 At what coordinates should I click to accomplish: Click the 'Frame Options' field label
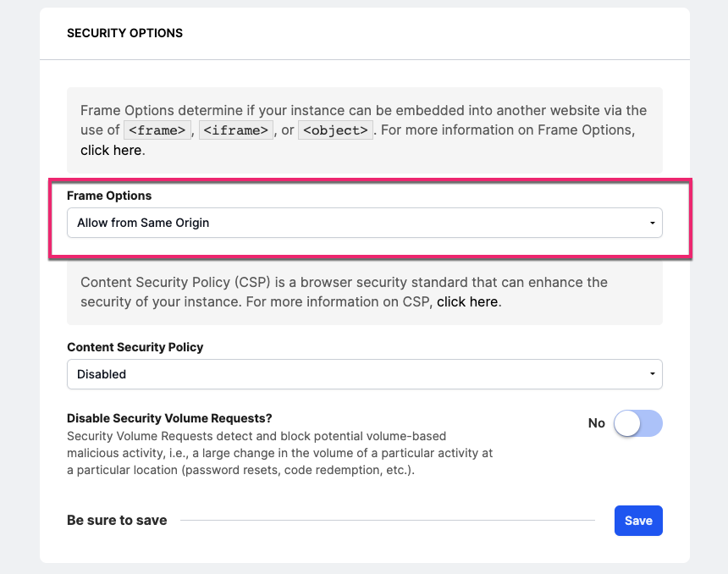tap(109, 196)
